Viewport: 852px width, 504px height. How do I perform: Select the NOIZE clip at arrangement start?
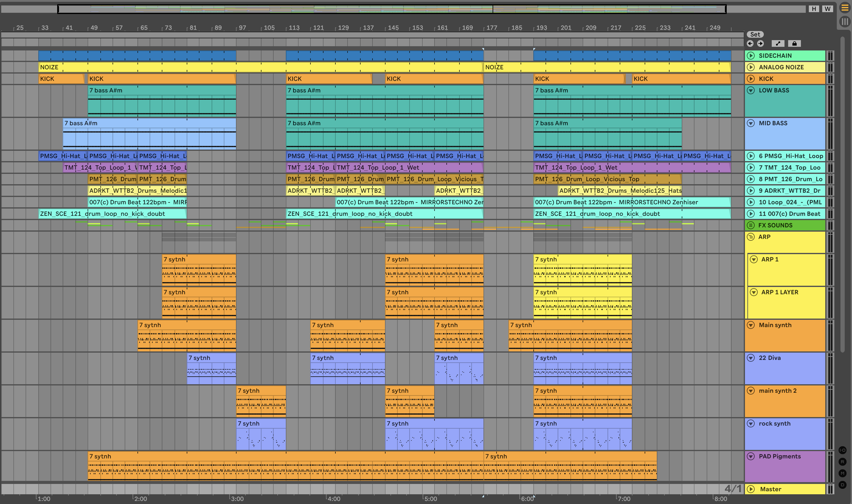(x=49, y=67)
